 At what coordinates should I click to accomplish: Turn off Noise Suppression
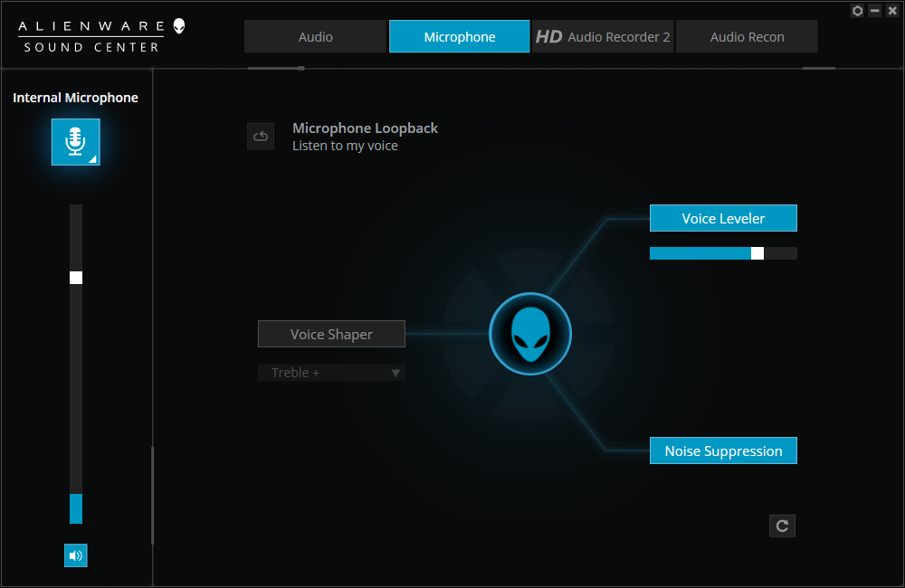click(723, 450)
